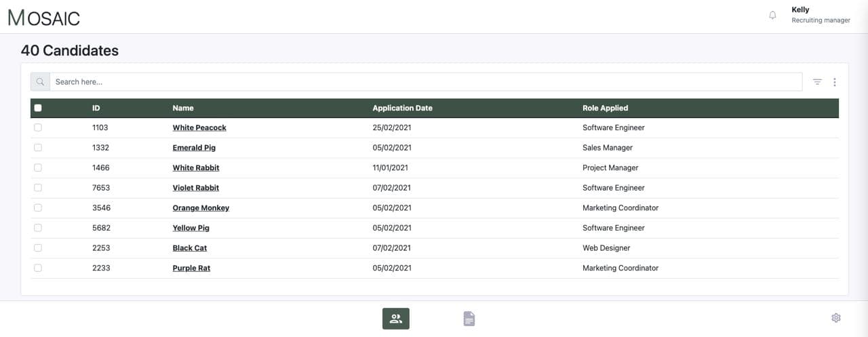Open settings gear icon

(x=836, y=318)
